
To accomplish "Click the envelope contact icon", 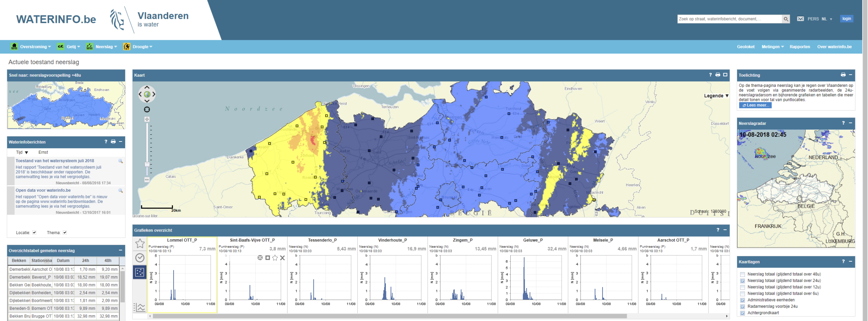I will (800, 19).
